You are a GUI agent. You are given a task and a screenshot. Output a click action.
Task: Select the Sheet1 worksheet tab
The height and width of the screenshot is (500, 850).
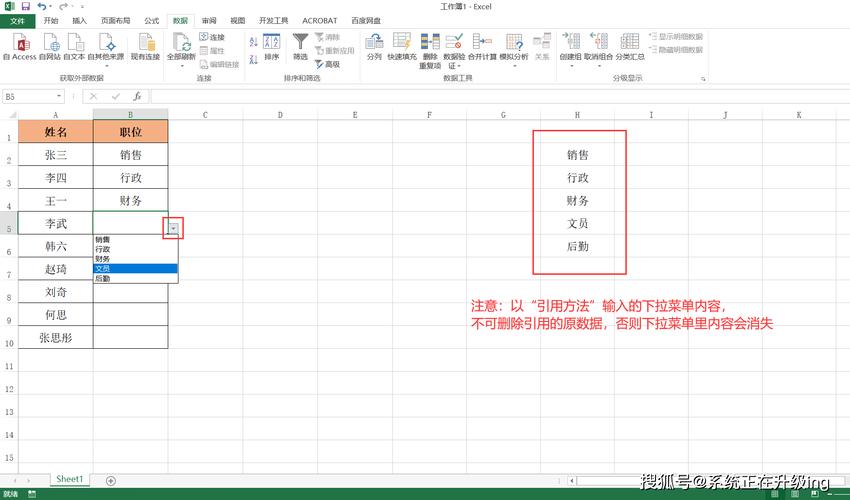pos(70,479)
